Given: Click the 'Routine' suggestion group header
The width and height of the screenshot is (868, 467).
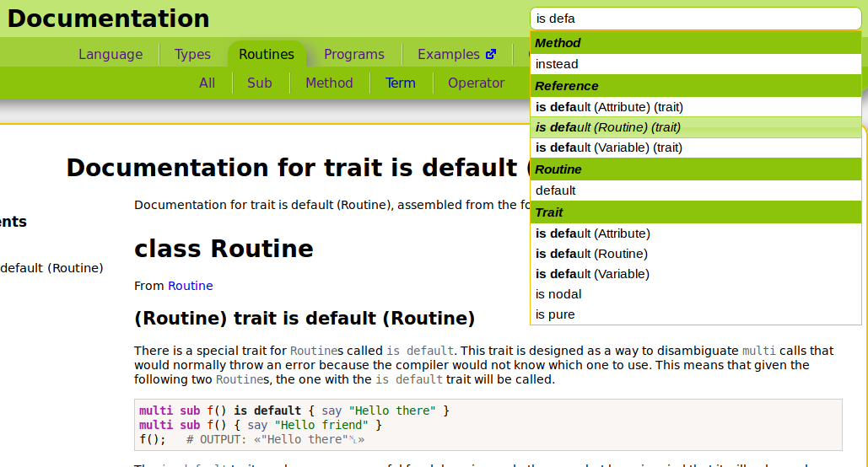Looking at the screenshot, I should [696, 169].
